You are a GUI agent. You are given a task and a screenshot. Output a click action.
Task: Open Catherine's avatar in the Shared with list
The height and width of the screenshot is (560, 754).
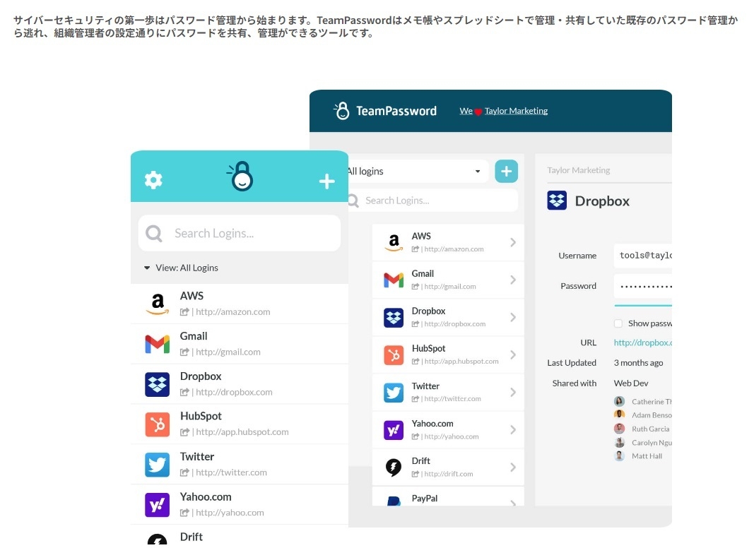(619, 400)
